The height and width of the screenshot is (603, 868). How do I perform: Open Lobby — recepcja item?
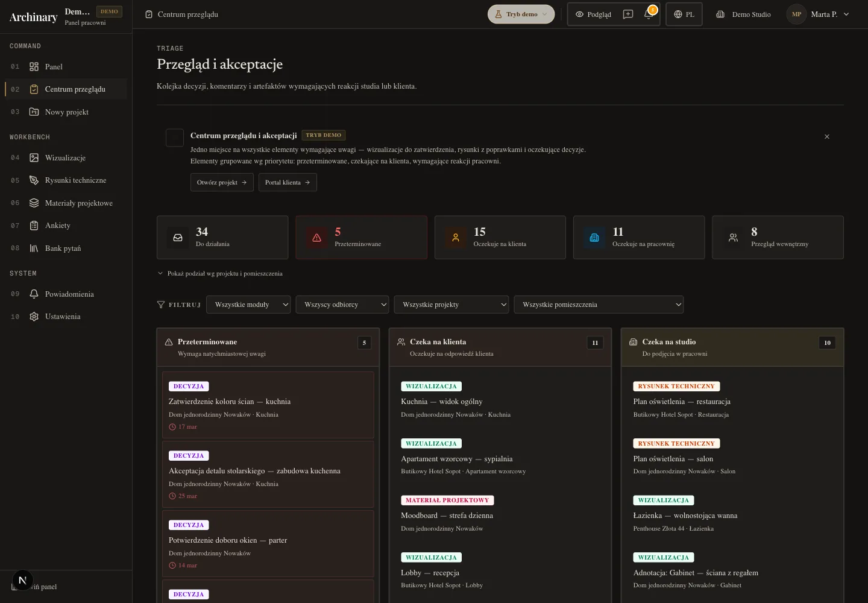[x=500, y=571]
